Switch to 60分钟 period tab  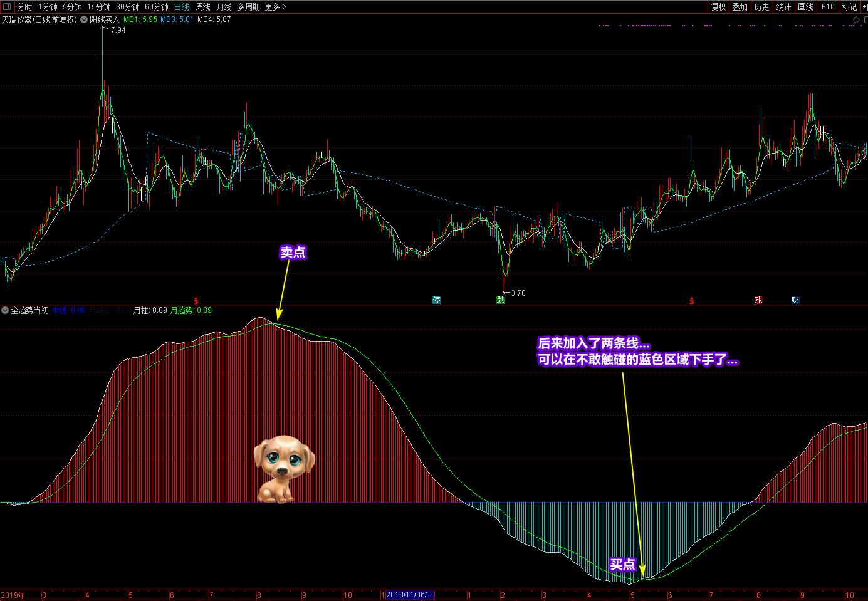point(156,7)
